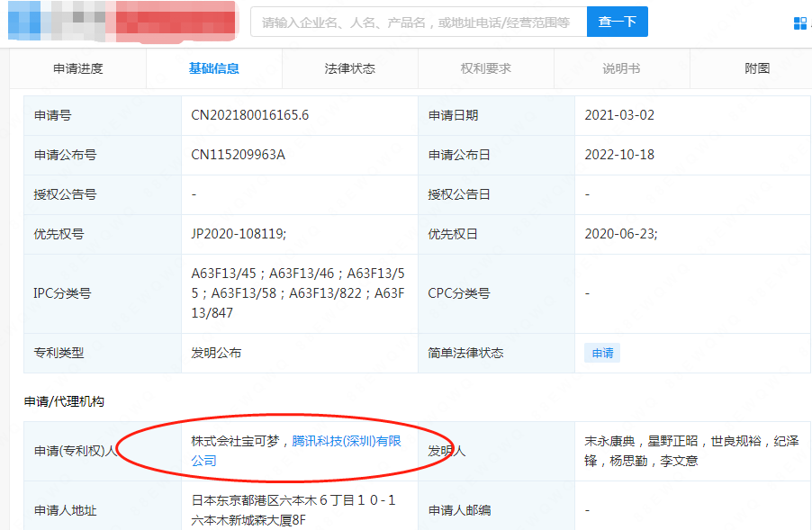The image size is (812, 530).
Task: View the 附图 tab
Action: point(757,68)
